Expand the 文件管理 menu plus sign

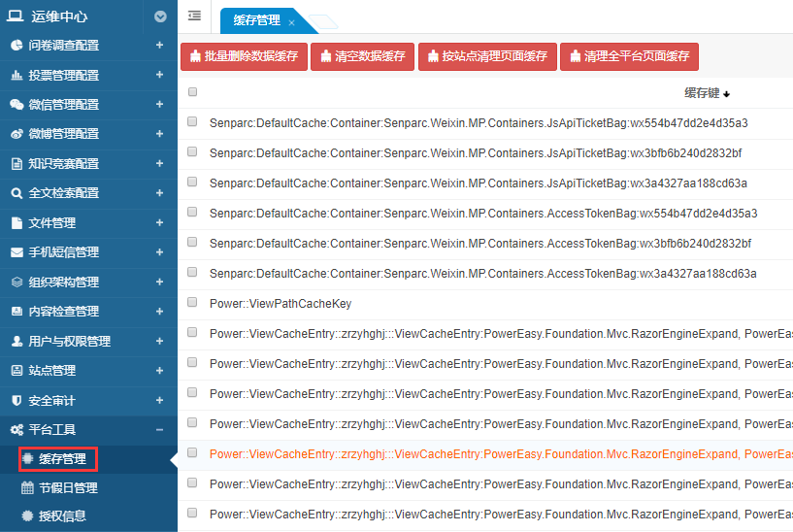click(x=159, y=222)
